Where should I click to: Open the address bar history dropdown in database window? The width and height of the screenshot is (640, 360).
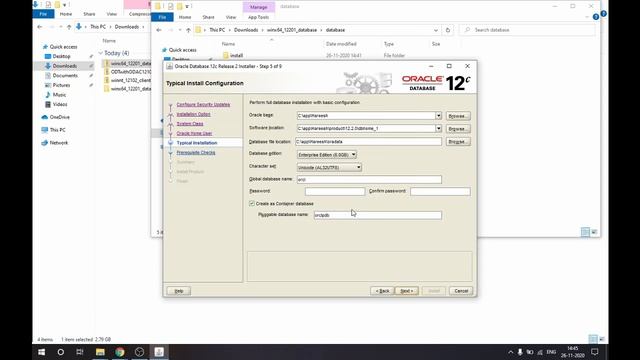[436, 30]
